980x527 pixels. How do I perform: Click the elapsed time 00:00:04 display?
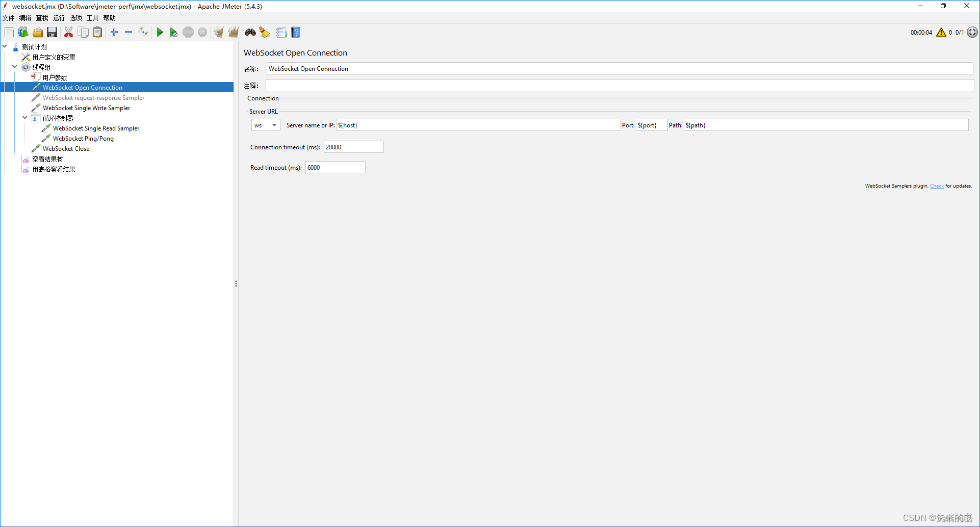921,33
